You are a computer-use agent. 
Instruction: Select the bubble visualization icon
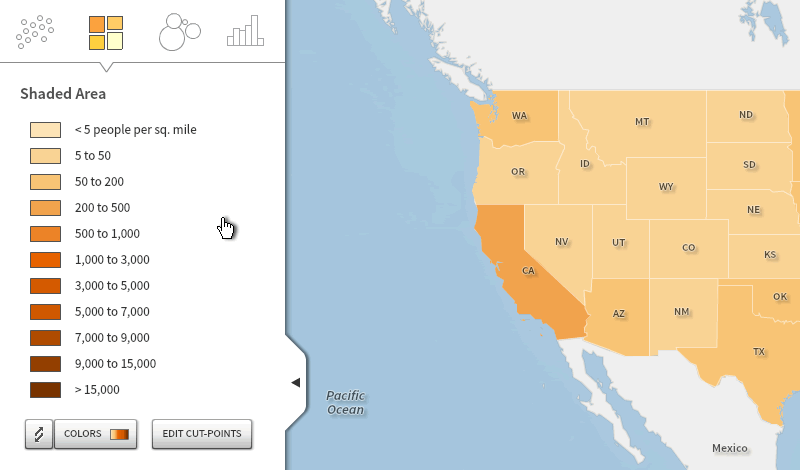tap(180, 32)
